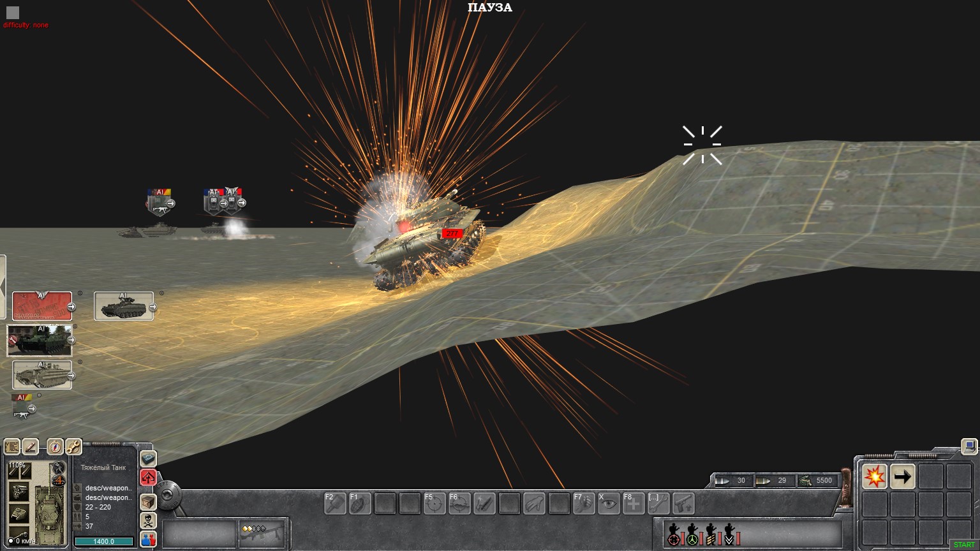Select the black arrow move order
Viewport: 980px width, 551px height.
pyautogui.click(x=903, y=476)
